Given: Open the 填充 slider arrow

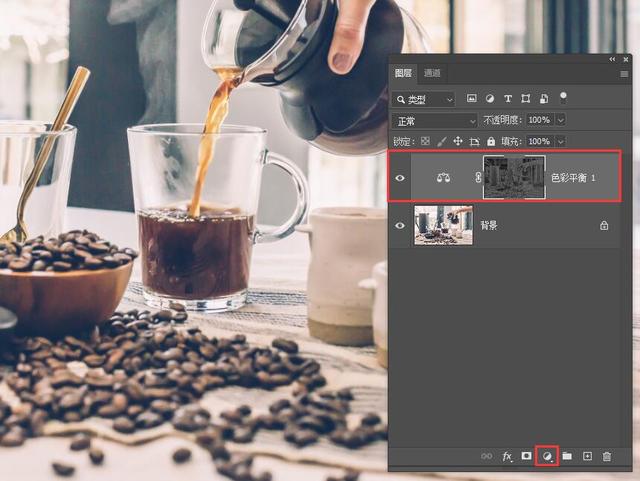Looking at the screenshot, I should pyautogui.click(x=561, y=141).
